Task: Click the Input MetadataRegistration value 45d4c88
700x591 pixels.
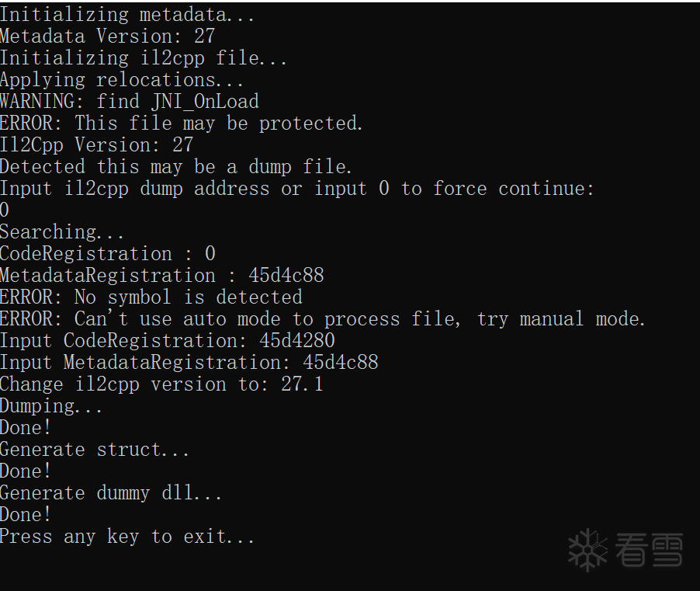Action: (x=341, y=362)
